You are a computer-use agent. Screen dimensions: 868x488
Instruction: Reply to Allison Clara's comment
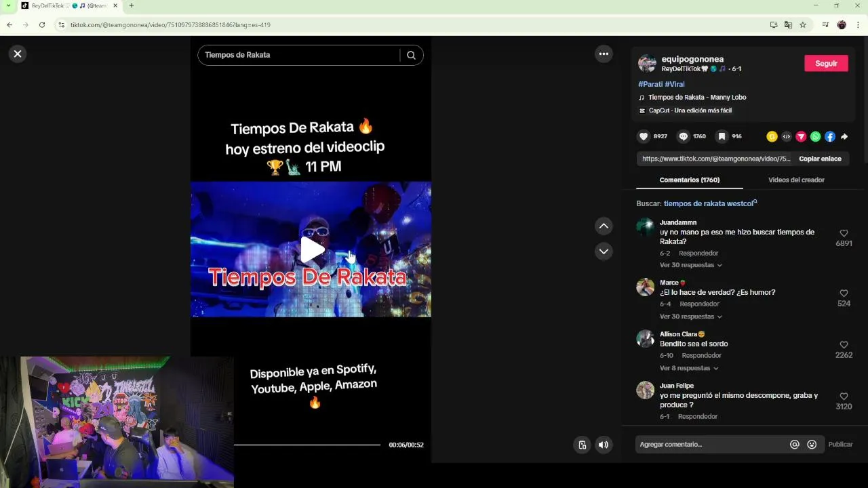[701, 356]
